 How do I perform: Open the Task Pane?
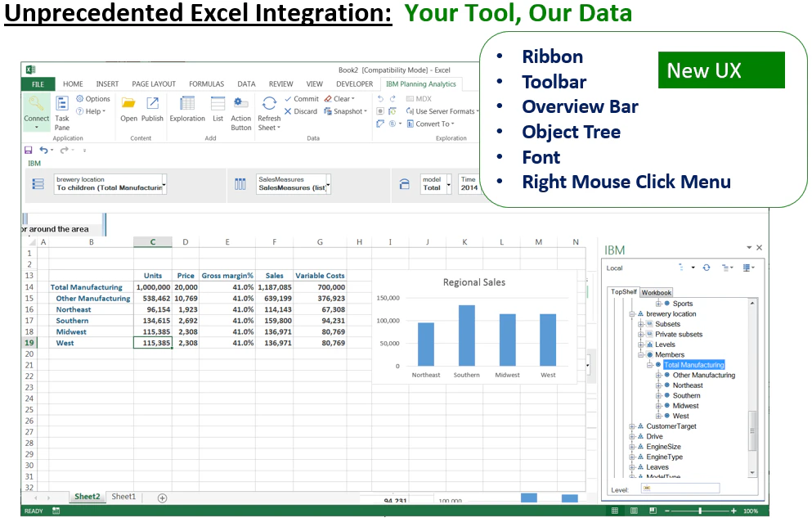62,113
